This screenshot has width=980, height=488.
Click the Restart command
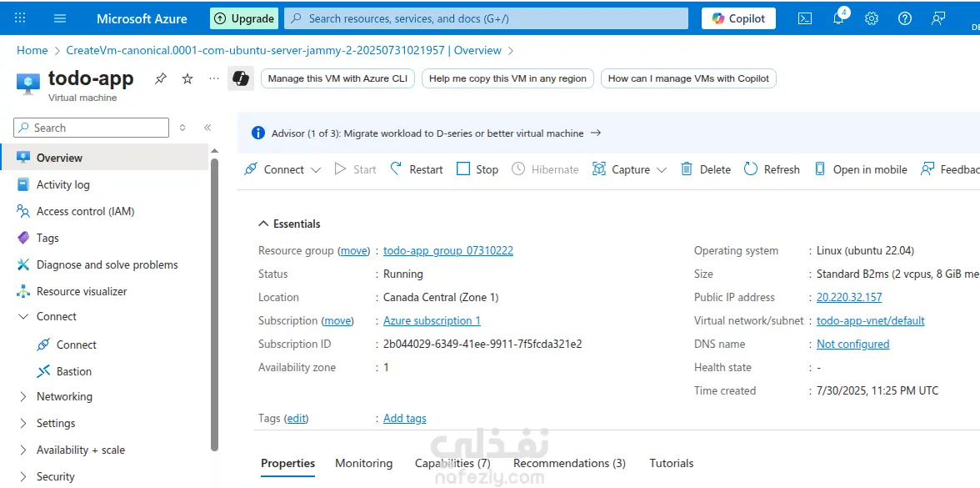click(417, 169)
